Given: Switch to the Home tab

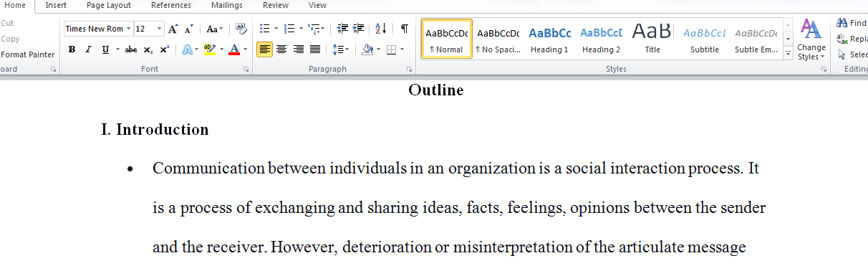Looking at the screenshot, I should 15,5.
